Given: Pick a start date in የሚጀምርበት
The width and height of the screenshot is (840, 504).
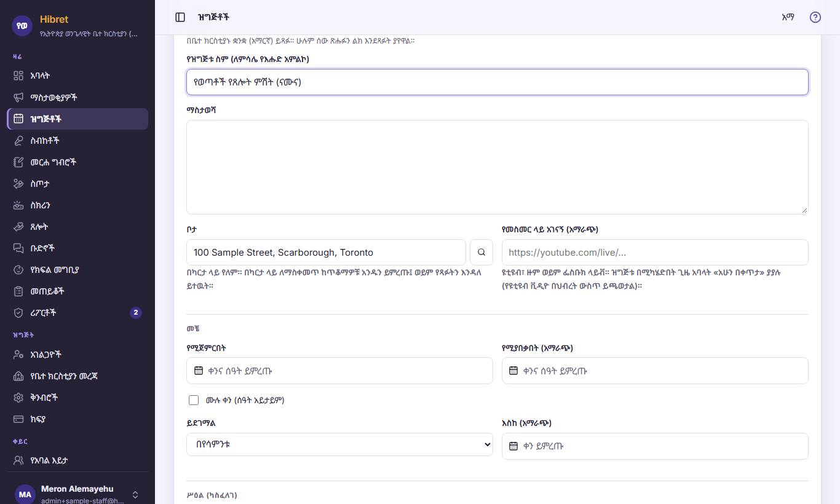Looking at the screenshot, I should [339, 371].
